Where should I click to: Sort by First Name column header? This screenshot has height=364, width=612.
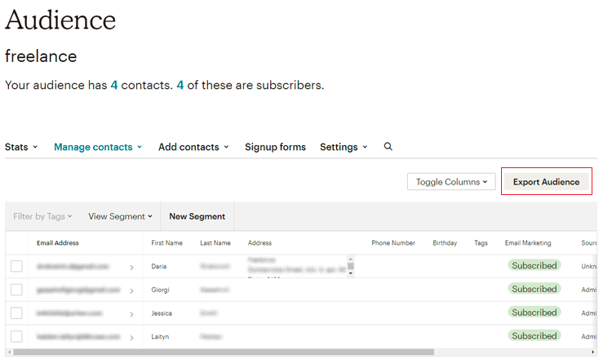point(166,243)
